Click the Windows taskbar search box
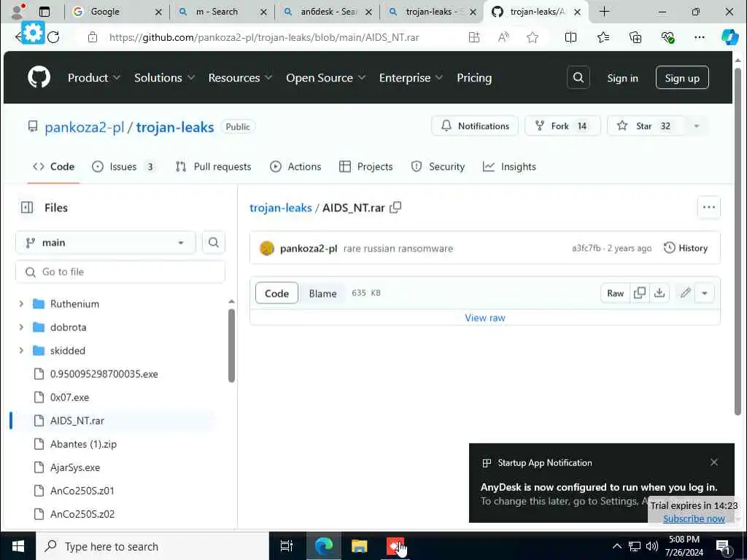Screen dimensions: 747x560 tap(152, 545)
